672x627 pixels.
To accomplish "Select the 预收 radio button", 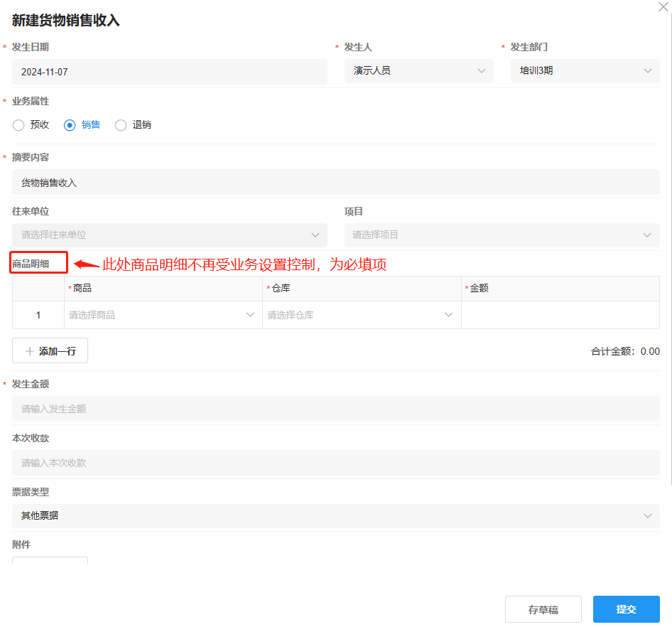I will point(18,125).
